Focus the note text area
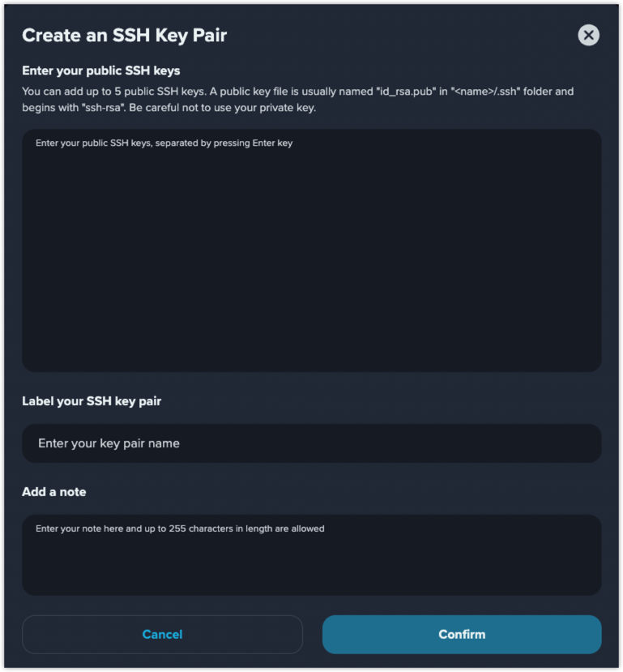 tap(312, 554)
